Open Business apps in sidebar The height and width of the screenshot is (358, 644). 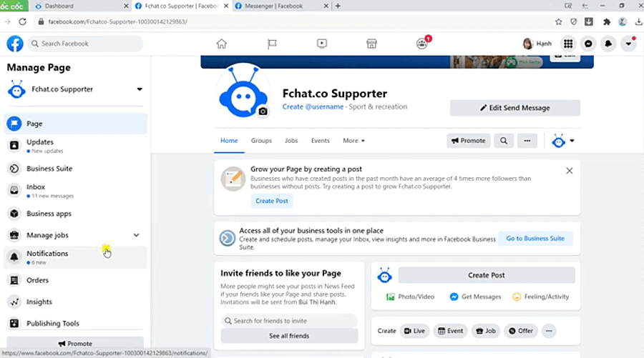point(76,214)
